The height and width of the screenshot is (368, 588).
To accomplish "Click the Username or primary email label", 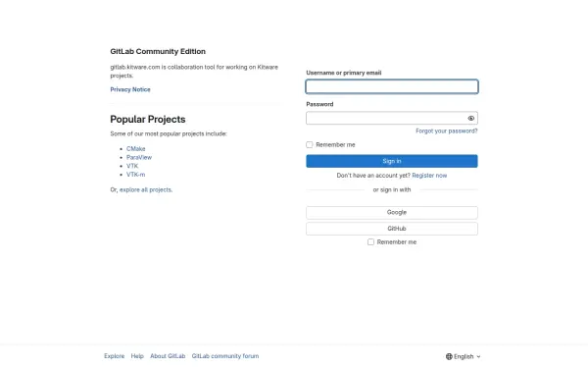I will (x=344, y=73).
